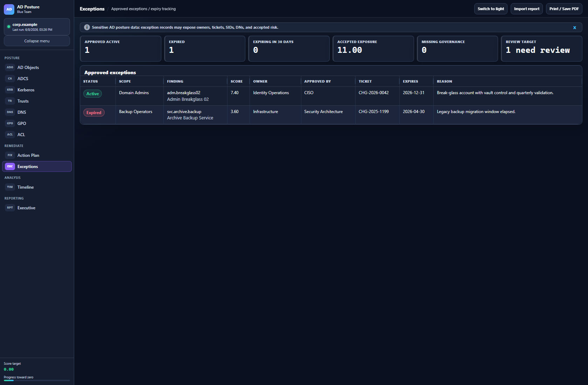
Task: Click the Legacy backup migration reason text
Action: point(476,112)
